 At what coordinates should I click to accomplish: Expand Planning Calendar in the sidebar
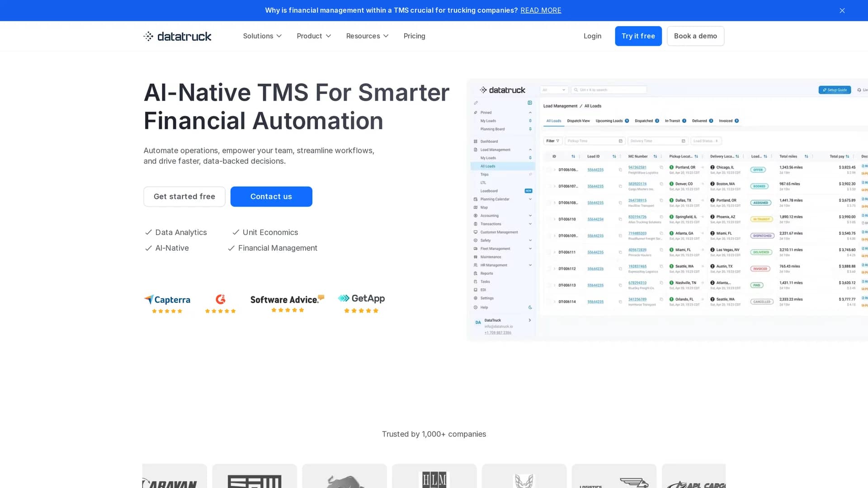tap(530, 199)
